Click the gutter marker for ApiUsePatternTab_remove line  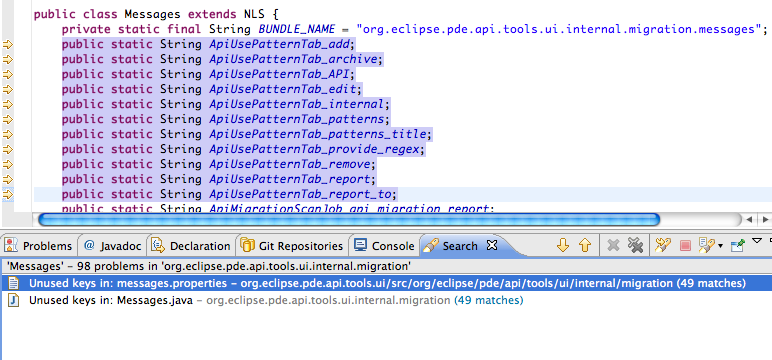(x=8, y=164)
